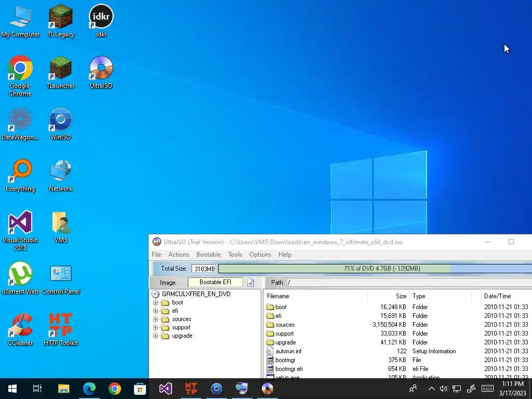Click boot information checkmark button beside Bootable EFI
Screen dimensions: 532x399
click(x=250, y=283)
